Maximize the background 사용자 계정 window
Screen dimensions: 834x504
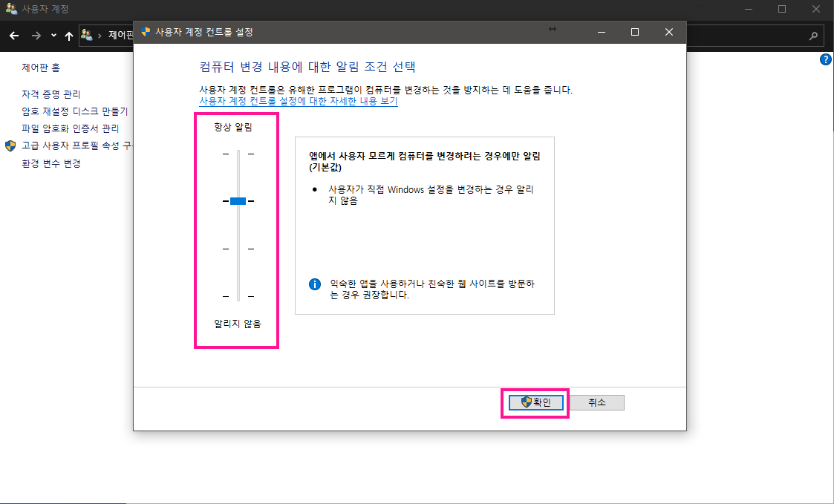coord(782,9)
